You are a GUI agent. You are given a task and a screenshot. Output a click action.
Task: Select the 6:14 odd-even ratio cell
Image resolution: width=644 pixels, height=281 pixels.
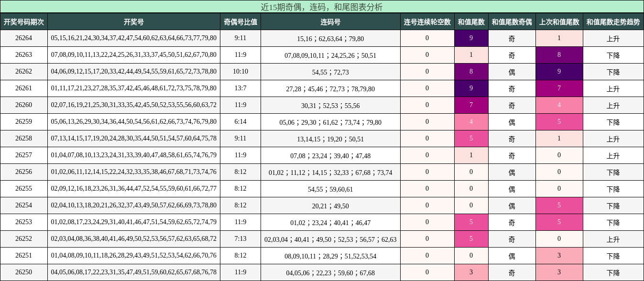click(240, 122)
